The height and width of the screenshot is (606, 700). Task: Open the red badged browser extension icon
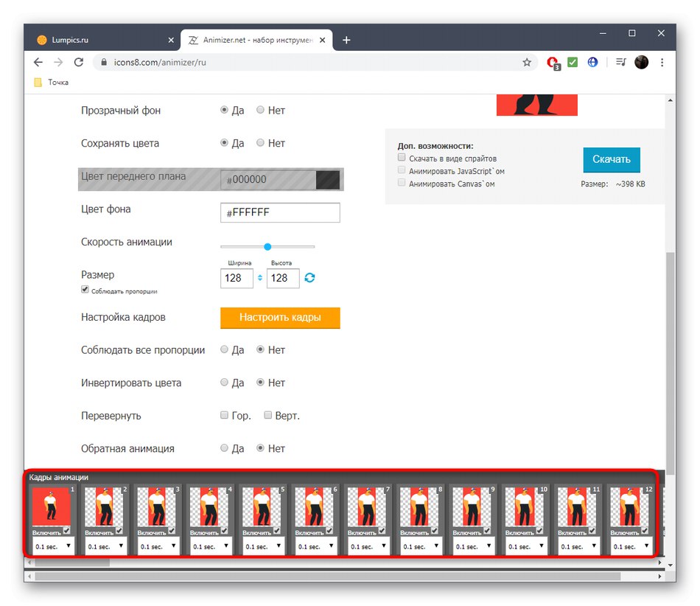coord(553,63)
